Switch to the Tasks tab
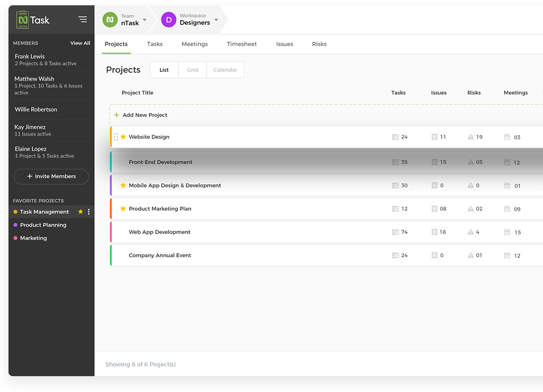The height and width of the screenshot is (392, 543). [x=154, y=44]
